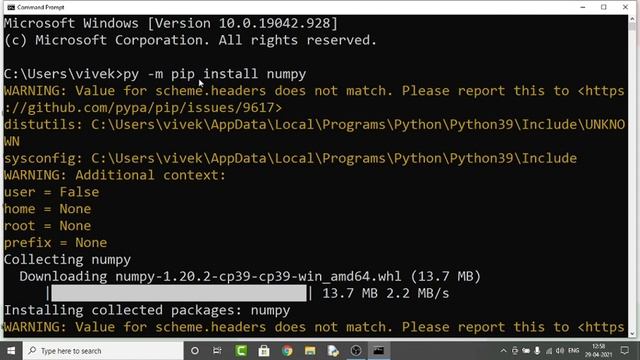Click the numpy-1.20.2 wheel filename text

[x=258, y=277]
